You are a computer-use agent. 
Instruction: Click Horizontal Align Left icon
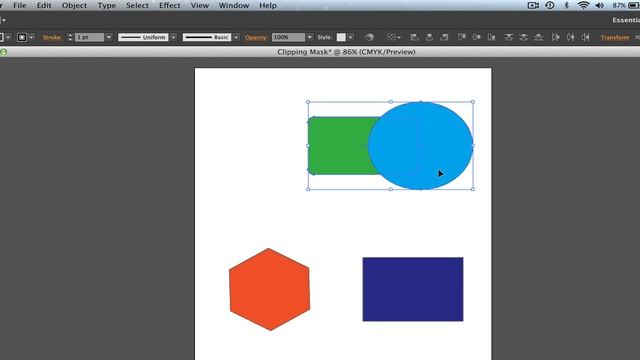tap(414, 37)
